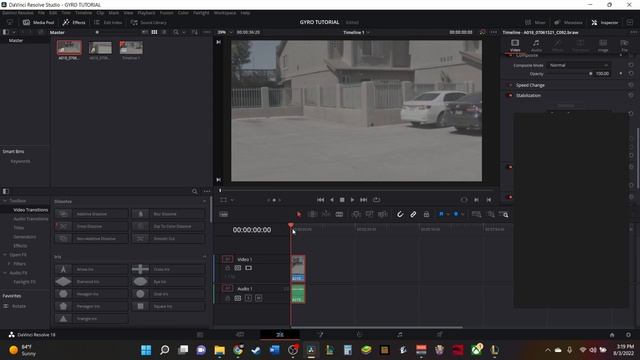Expand the Speed Change section
Screen dimensions: 640x360
click(530, 85)
